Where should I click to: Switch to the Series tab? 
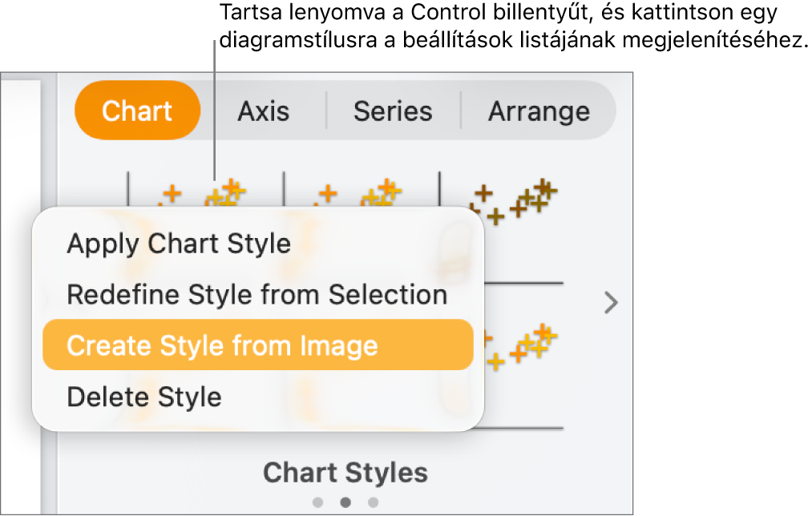[x=393, y=111]
